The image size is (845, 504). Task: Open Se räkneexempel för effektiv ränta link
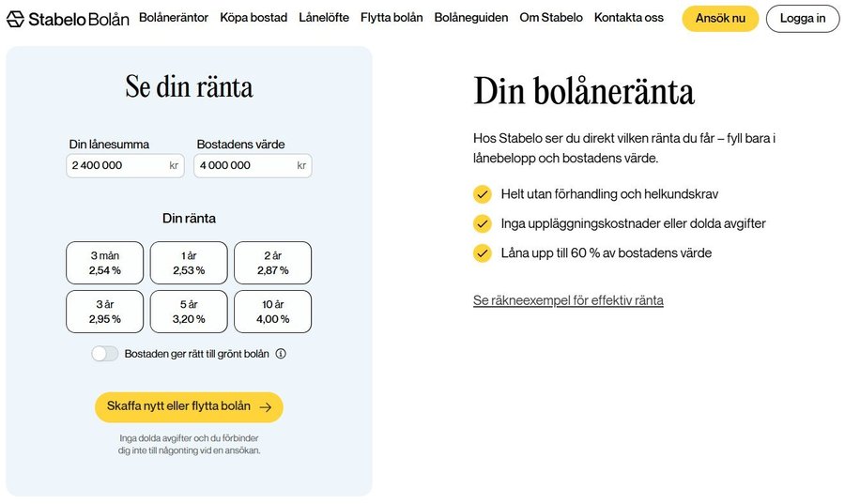tap(568, 300)
